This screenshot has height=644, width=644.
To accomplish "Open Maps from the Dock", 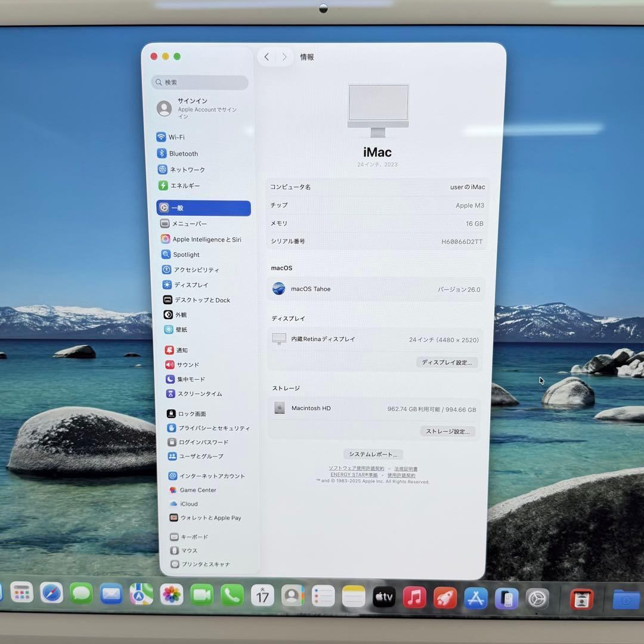I will click(141, 594).
